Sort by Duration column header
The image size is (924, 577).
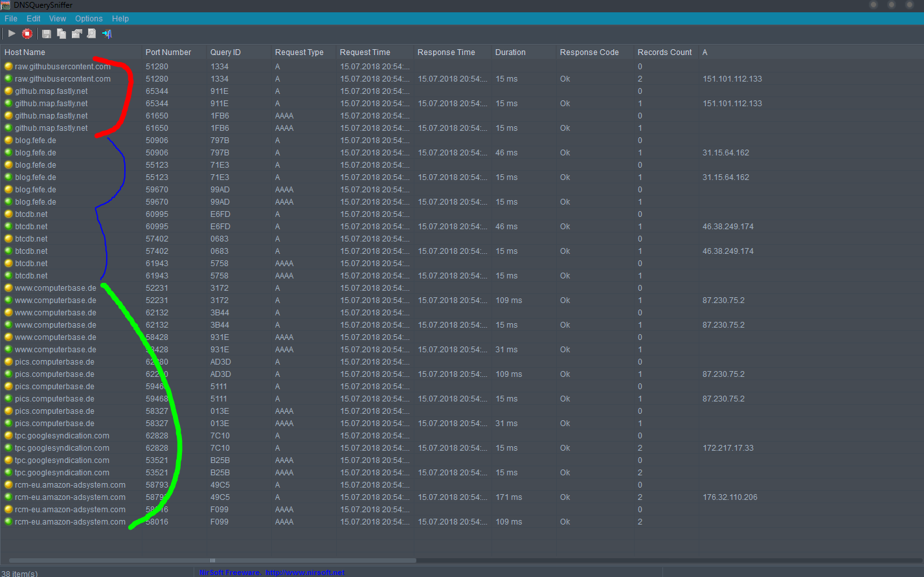[524, 52]
